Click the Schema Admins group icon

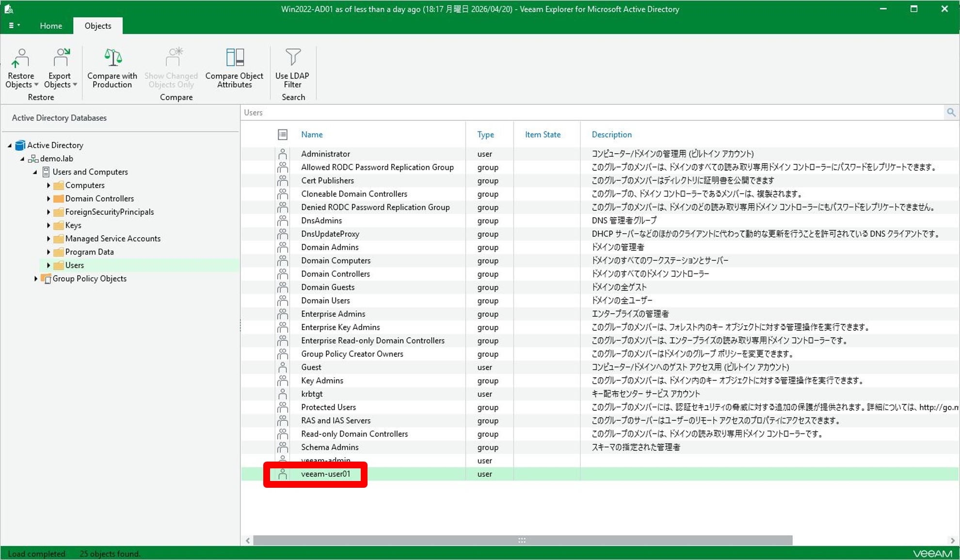tap(283, 448)
